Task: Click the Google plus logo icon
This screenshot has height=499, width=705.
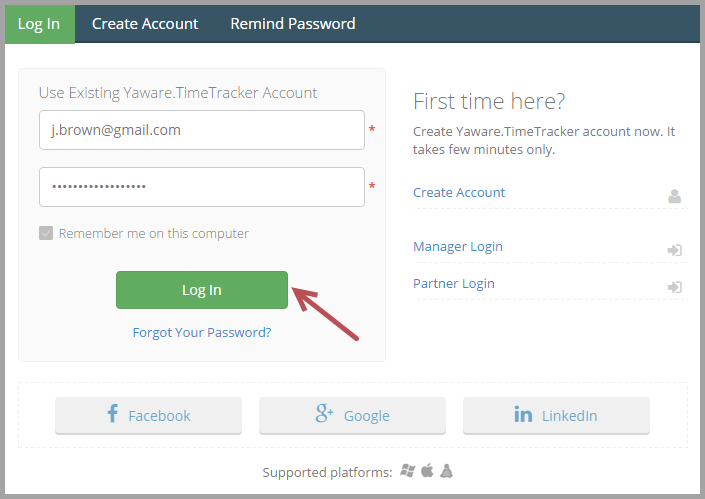Action: [324, 414]
